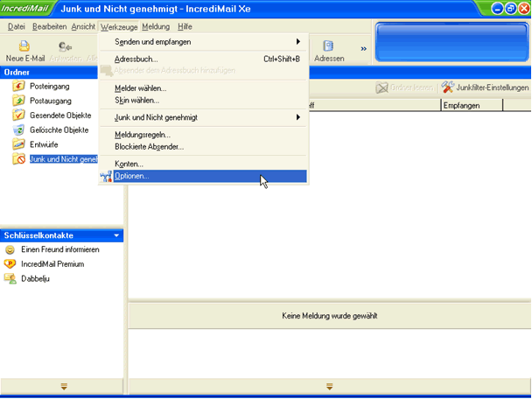532x399 pixels.
Task: Expand the toolbar overflow chevron
Action: point(364,48)
